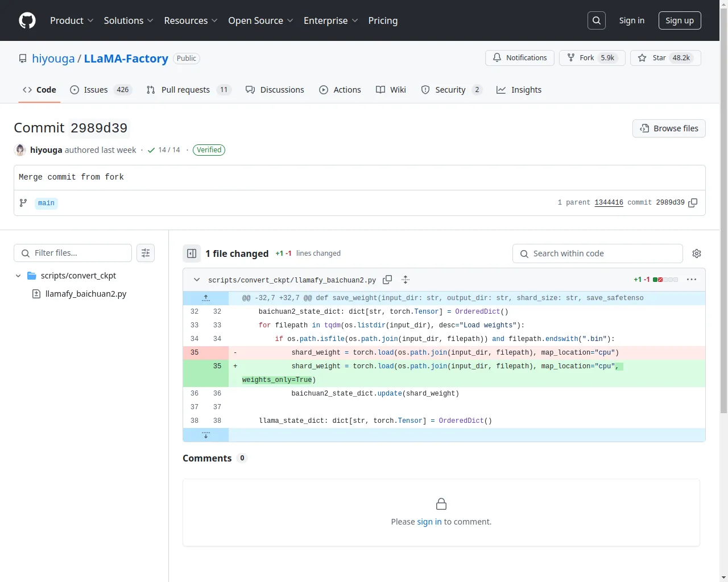Click the search magnifier icon in header

click(x=597, y=20)
